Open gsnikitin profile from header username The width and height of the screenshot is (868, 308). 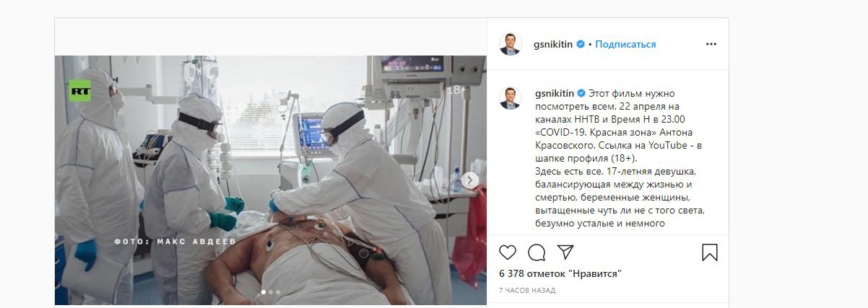click(x=554, y=44)
